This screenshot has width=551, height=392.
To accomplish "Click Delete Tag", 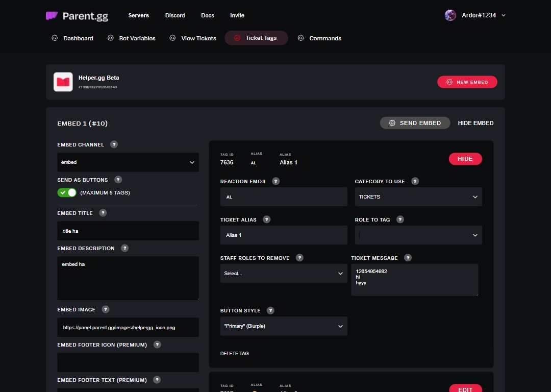I will 234,354.
